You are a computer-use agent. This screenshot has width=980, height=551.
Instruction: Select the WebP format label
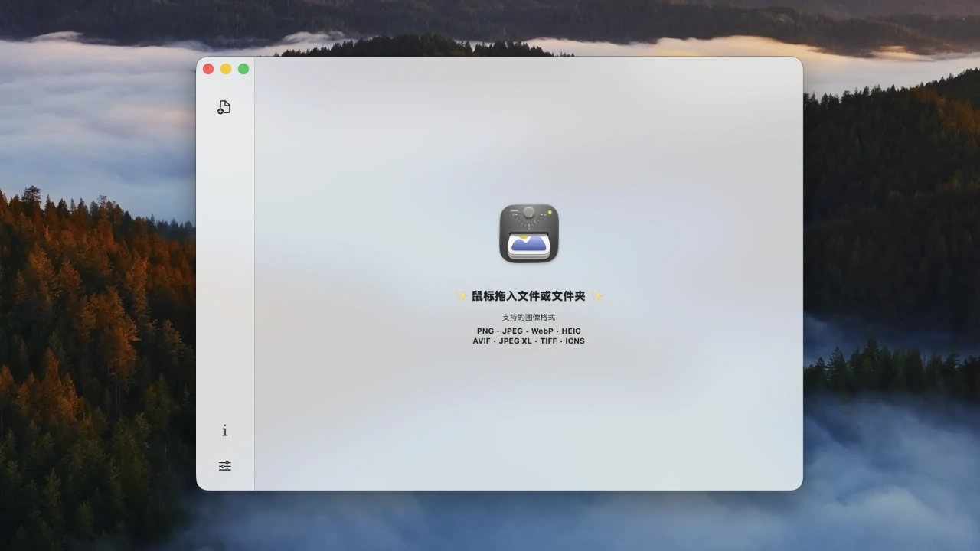coord(542,331)
